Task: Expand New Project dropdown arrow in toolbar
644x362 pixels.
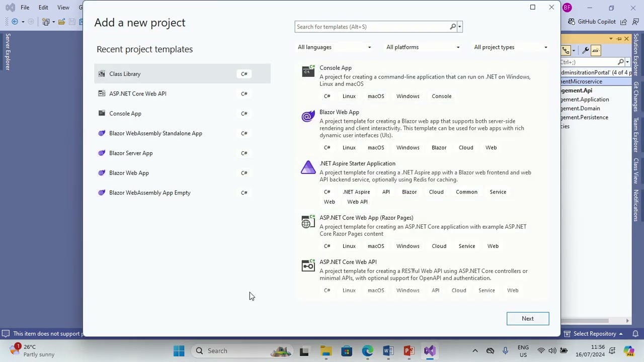Action: [x=53, y=22]
